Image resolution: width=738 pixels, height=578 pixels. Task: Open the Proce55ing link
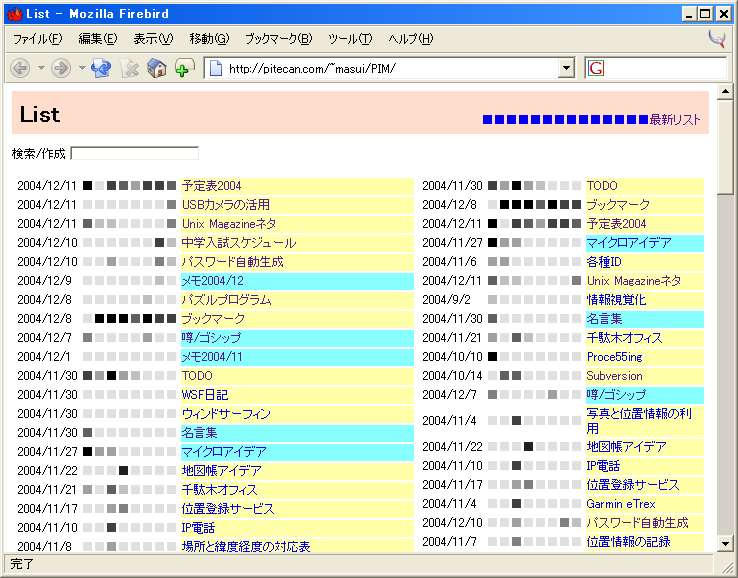pyautogui.click(x=614, y=357)
